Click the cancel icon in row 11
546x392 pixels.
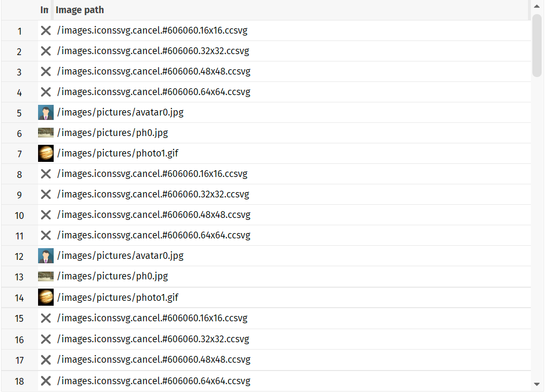pos(46,235)
